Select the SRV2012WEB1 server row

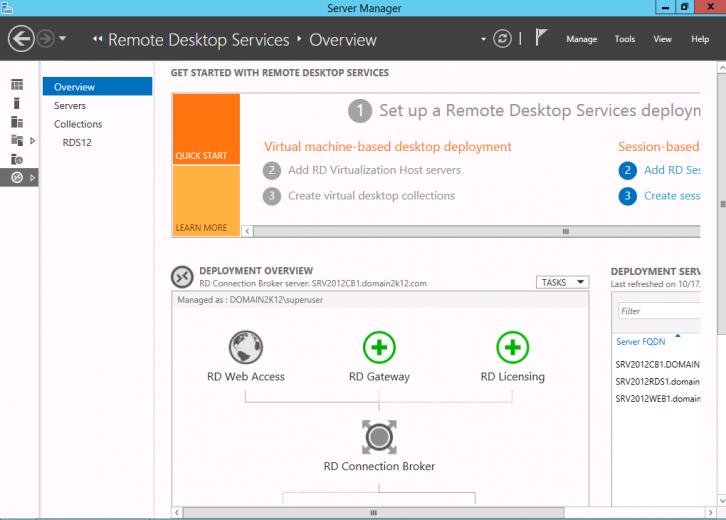tap(657, 398)
